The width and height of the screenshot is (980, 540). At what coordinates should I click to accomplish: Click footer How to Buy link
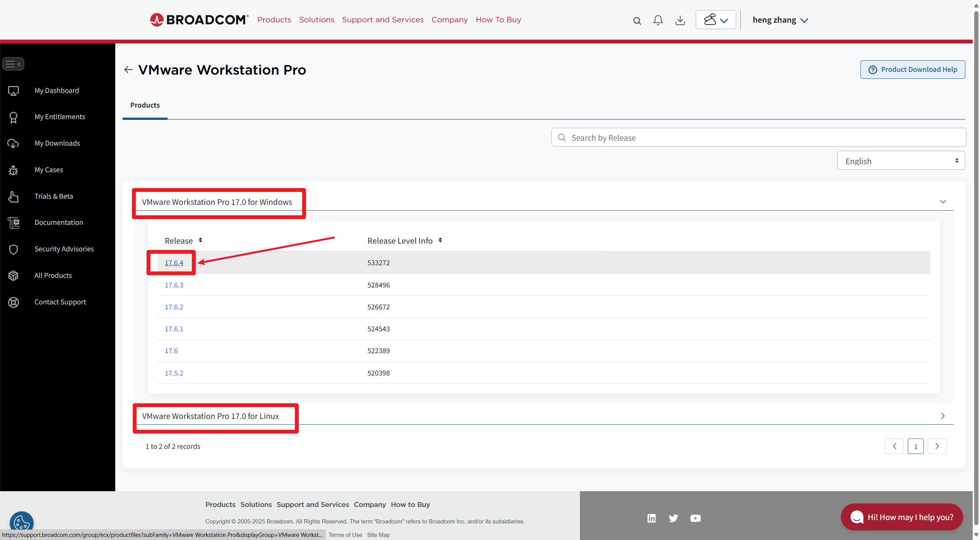pos(410,505)
